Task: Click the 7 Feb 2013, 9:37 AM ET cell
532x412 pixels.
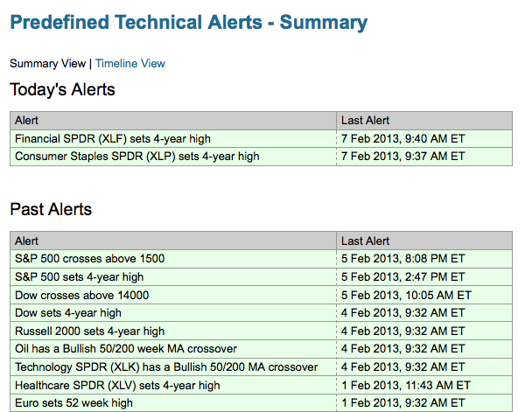Action: click(x=424, y=157)
